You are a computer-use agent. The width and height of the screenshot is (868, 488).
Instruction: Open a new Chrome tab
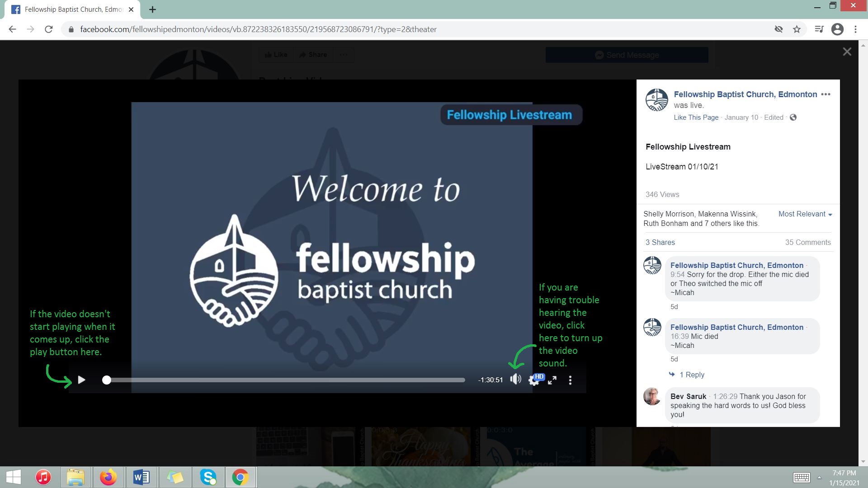[x=152, y=9]
